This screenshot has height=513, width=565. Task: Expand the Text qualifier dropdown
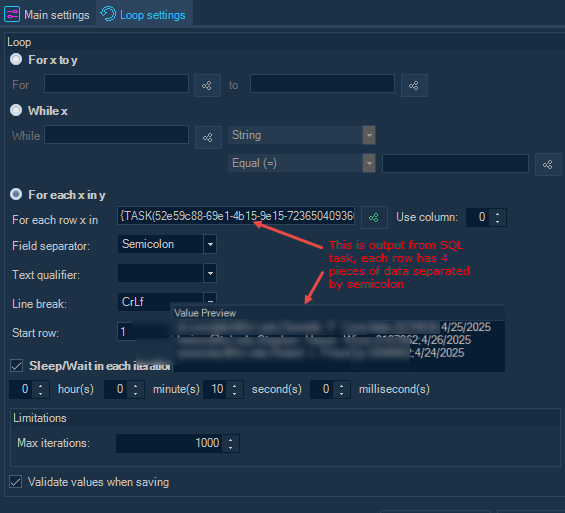point(167,273)
